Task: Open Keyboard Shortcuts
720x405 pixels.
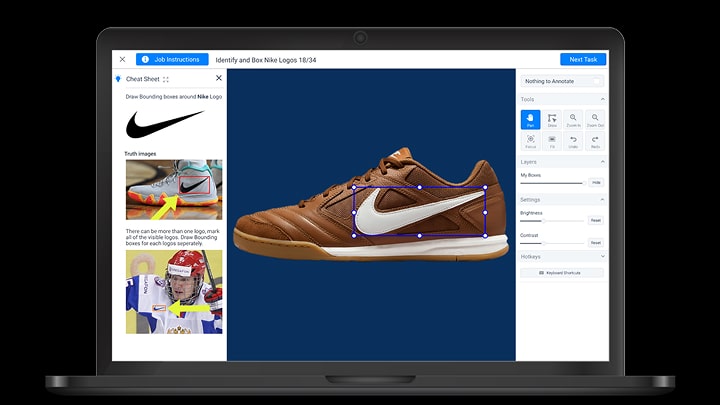Action: [561, 273]
